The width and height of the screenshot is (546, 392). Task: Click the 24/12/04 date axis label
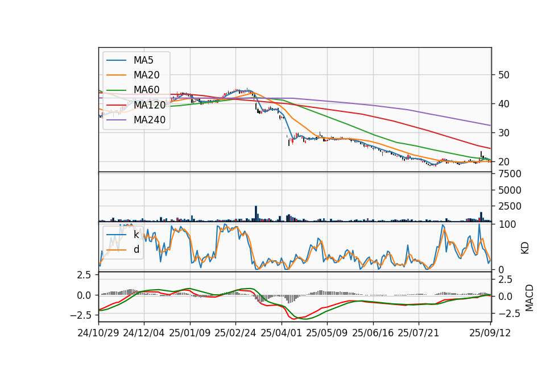(x=144, y=333)
